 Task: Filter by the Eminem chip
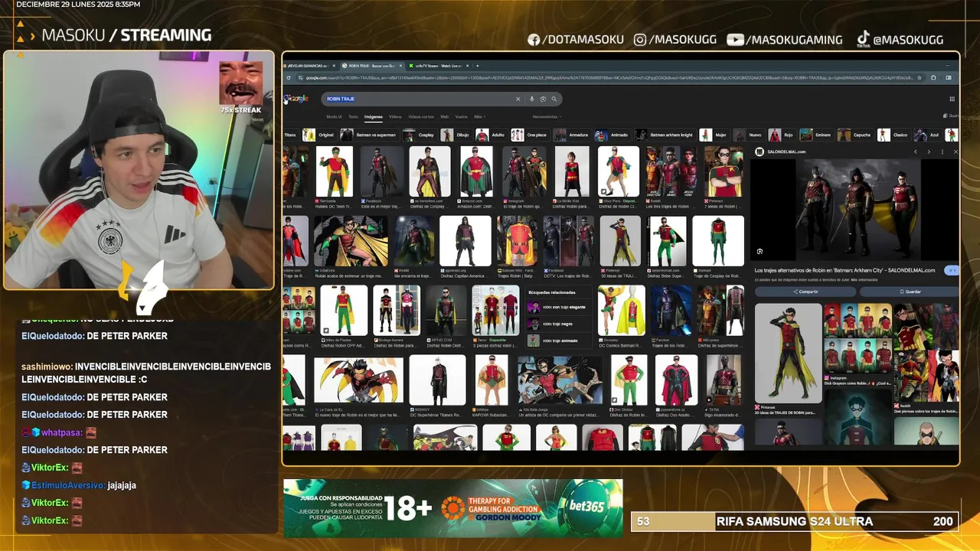click(x=817, y=135)
